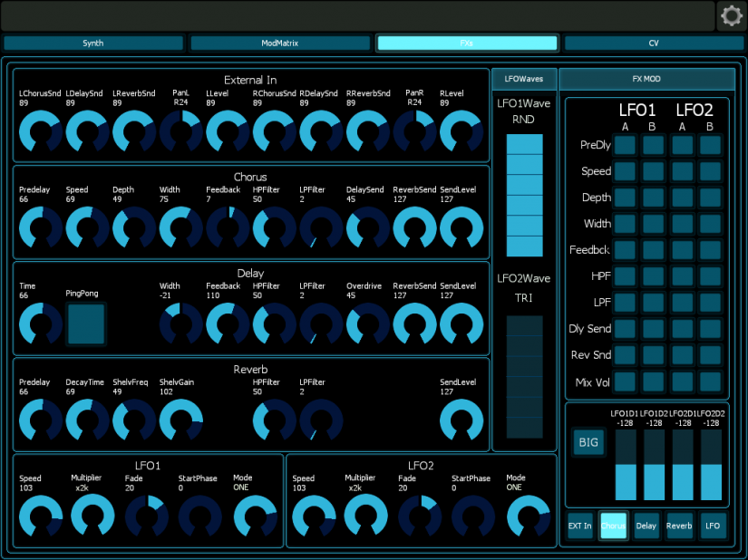The height and width of the screenshot is (560, 748).
Task: Switch to the ModMatrix tab
Action: pyautogui.click(x=280, y=43)
